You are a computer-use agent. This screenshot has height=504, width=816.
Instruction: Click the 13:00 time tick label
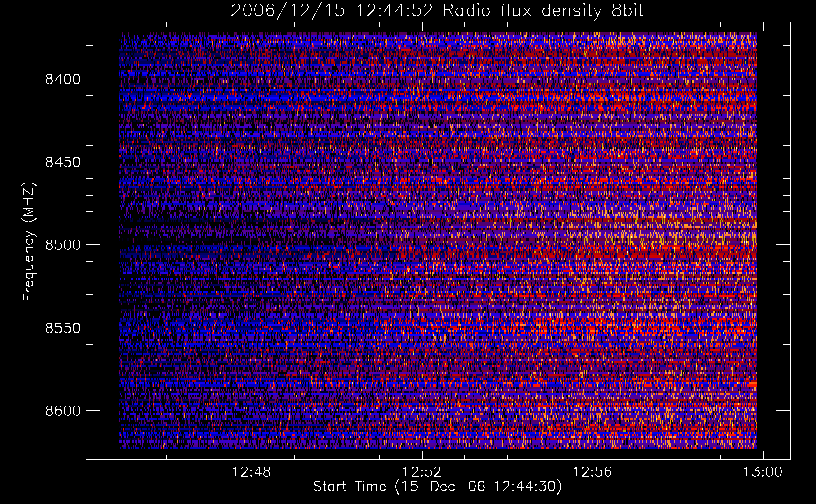pyautogui.click(x=763, y=472)
